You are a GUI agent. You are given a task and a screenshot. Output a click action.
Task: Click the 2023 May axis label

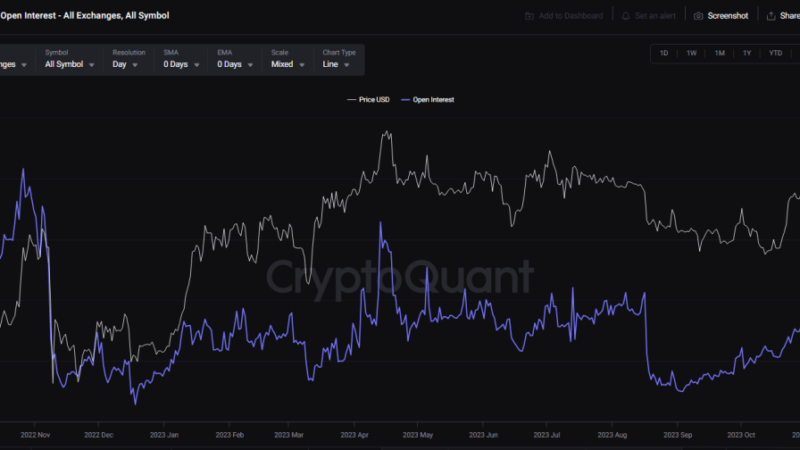tap(418, 435)
